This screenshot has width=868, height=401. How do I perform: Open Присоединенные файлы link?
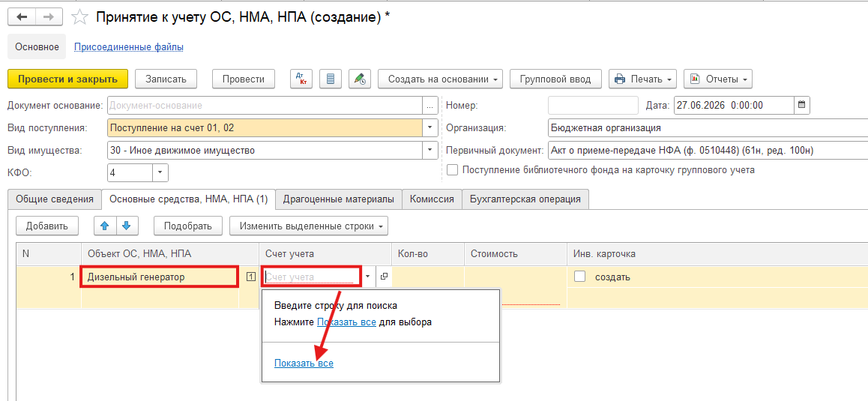point(129,47)
